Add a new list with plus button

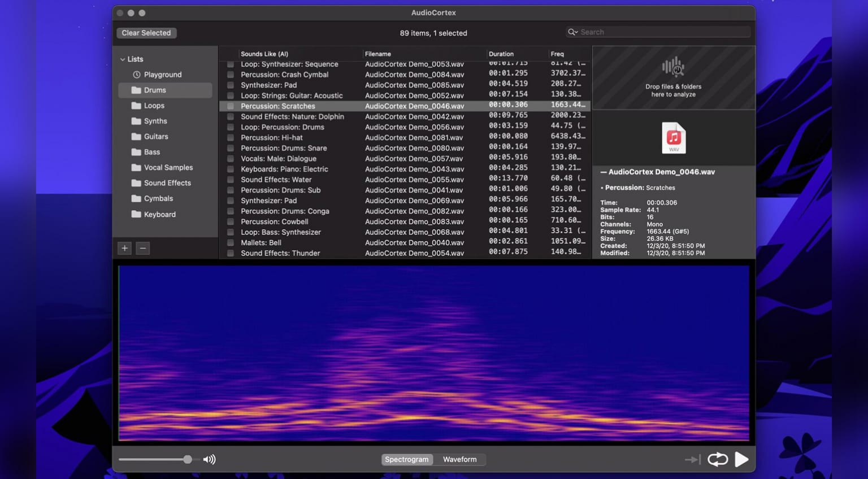click(125, 248)
